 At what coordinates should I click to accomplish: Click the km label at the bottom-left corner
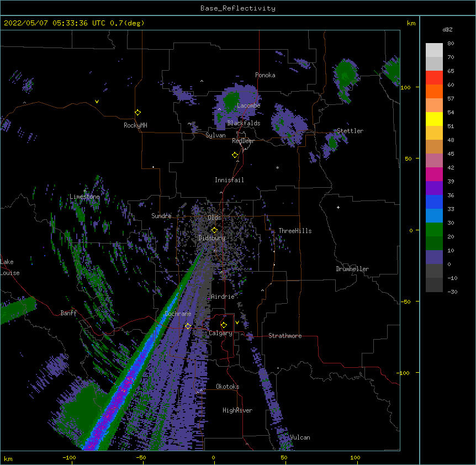(x=8, y=458)
